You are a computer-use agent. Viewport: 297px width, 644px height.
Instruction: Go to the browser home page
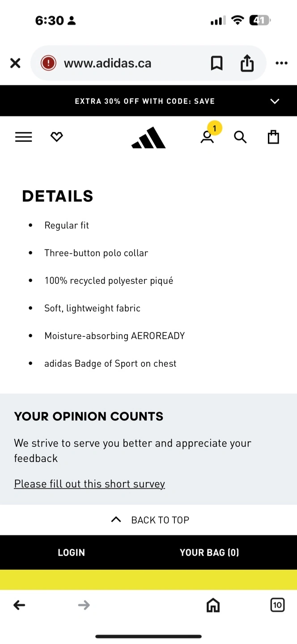click(x=213, y=605)
